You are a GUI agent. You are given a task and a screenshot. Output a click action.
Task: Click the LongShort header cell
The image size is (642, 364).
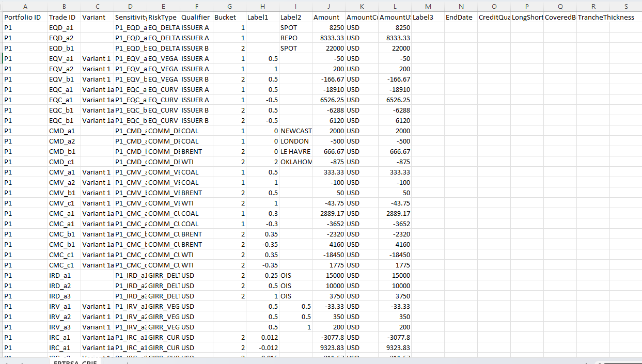pyautogui.click(x=527, y=17)
